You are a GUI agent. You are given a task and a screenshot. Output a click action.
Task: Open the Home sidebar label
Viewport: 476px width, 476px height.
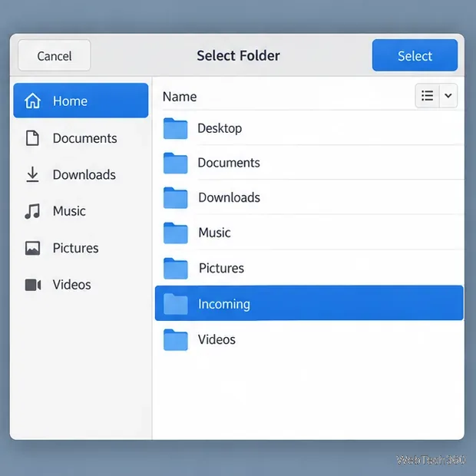pyautogui.click(x=70, y=101)
